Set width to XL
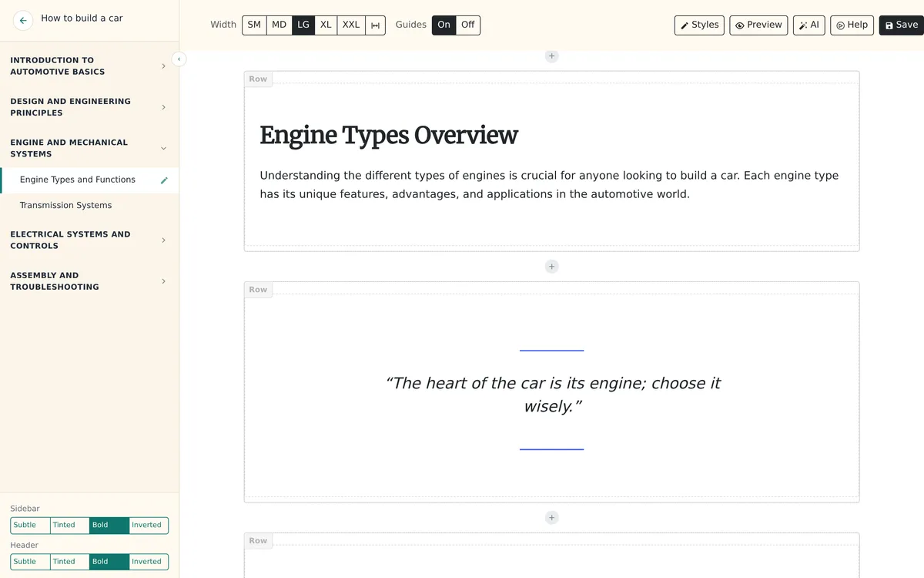The image size is (924, 578). pyautogui.click(x=326, y=25)
